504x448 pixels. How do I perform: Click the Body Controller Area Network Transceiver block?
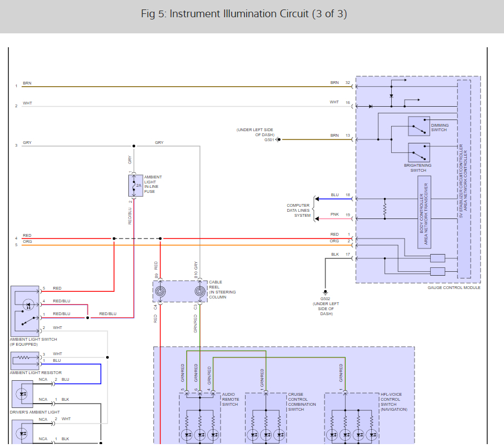pyautogui.click(x=424, y=212)
